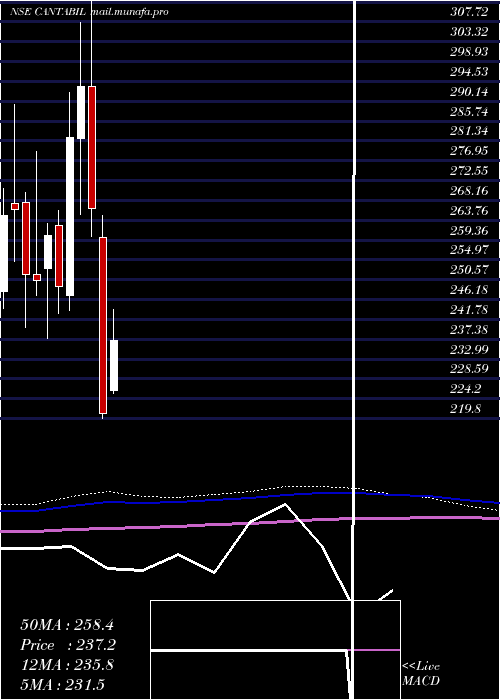Click the 224.2 price axis label
500x700 pixels.
click(x=465, y=389)
